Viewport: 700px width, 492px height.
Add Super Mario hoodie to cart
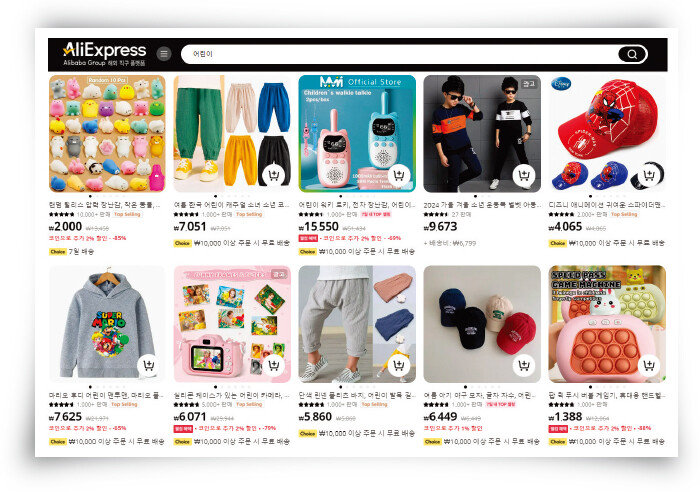tap(149, 366)
